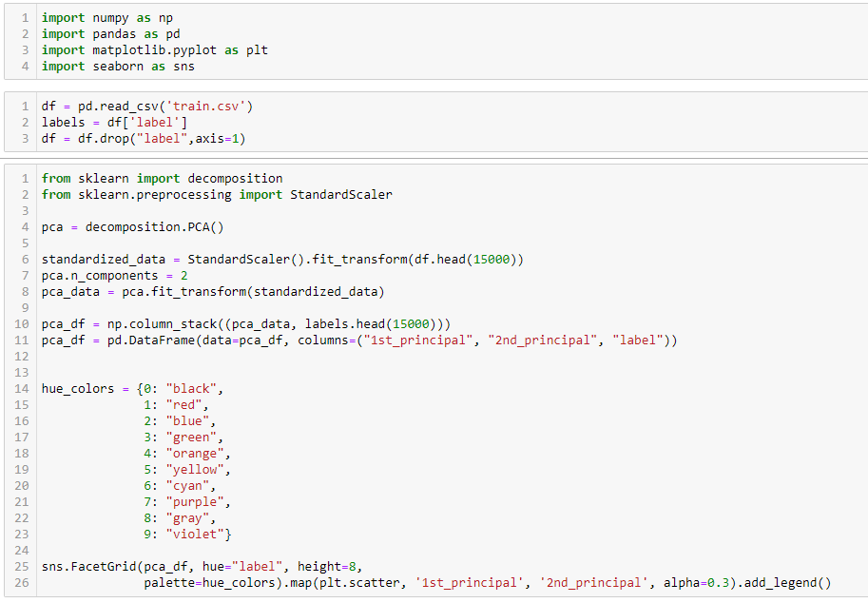Click the pca.fit_transform line
Image resolution: width=868 pixels, height=603 pixels.
point(213,292)
